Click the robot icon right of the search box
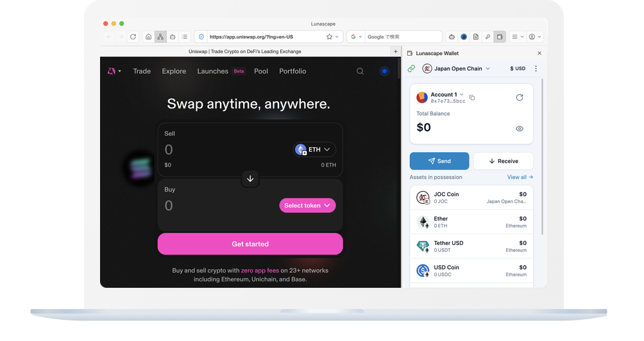The height and width of the screenshot is (341, 644). pos(452,37)
